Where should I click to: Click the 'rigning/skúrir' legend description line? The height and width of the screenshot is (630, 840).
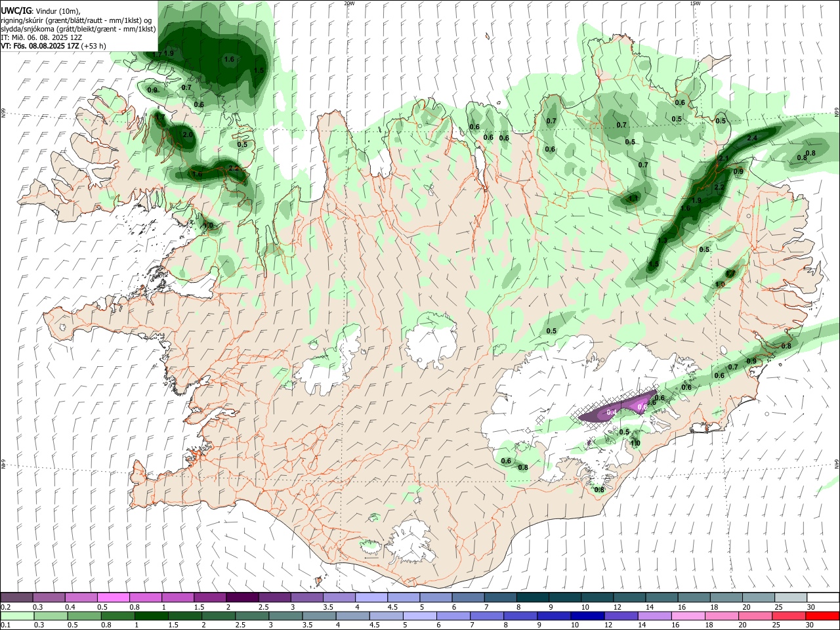(x=77, y=20)
